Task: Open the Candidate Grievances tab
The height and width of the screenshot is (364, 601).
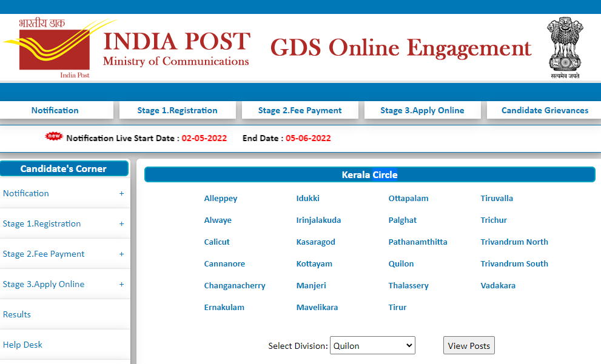Action: 545,110
